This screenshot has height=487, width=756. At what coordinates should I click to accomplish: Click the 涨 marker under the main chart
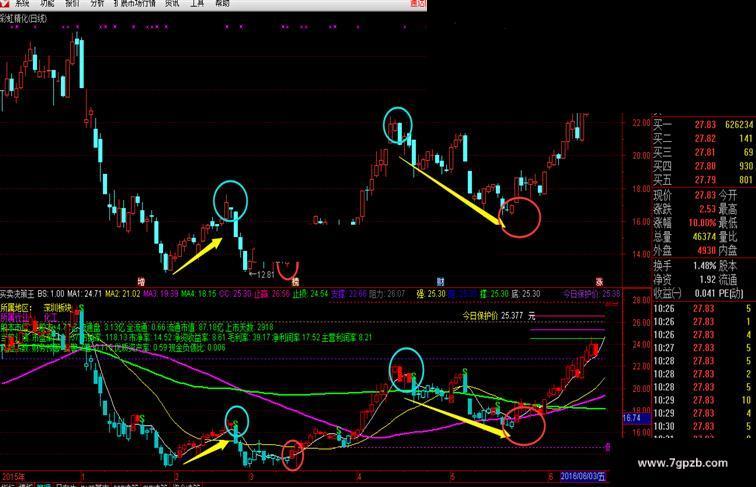(599, 282)
